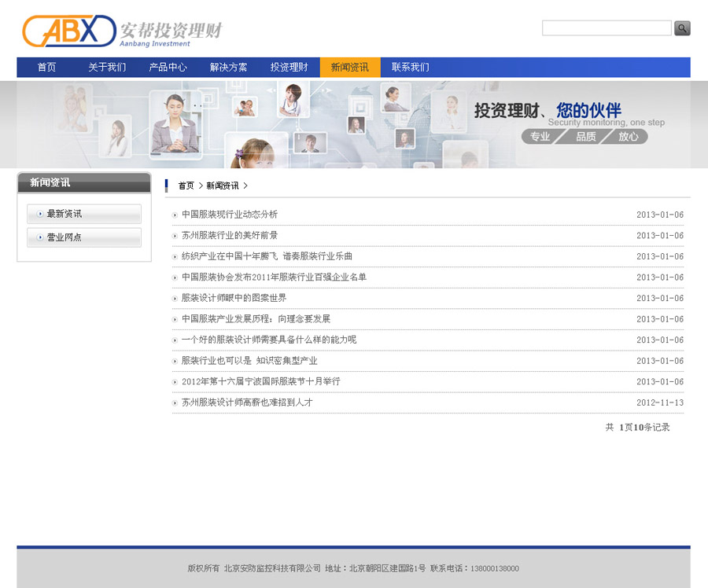Click the 放心 badge on banner
The width and height of the screenshot is (708, 588).
click(x=628, y=136)
